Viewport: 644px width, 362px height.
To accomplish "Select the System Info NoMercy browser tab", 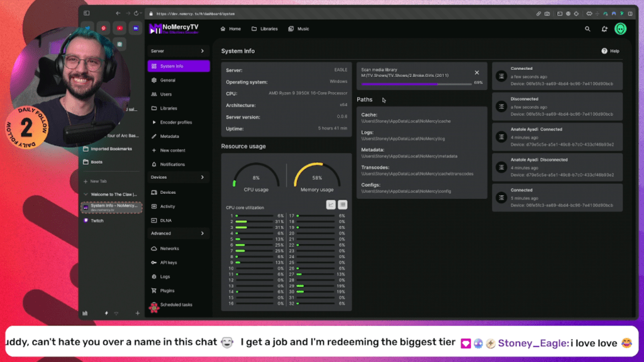I will (111, 207).
